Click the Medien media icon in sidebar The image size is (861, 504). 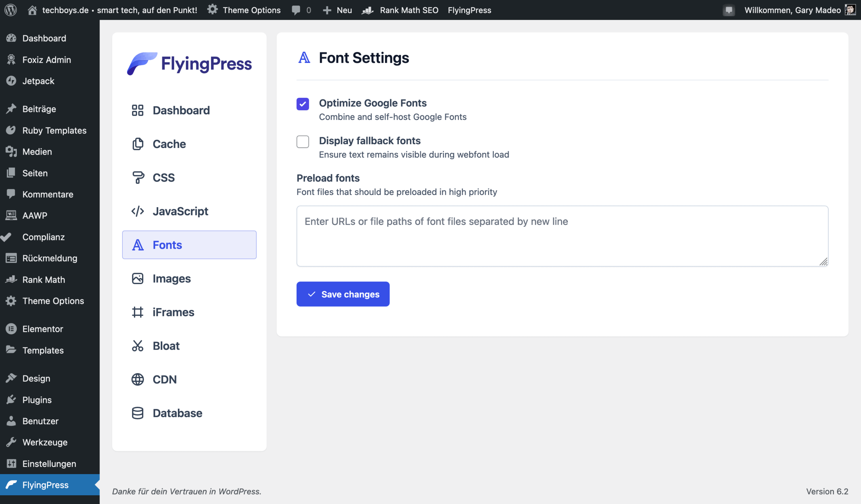point(11,152)
